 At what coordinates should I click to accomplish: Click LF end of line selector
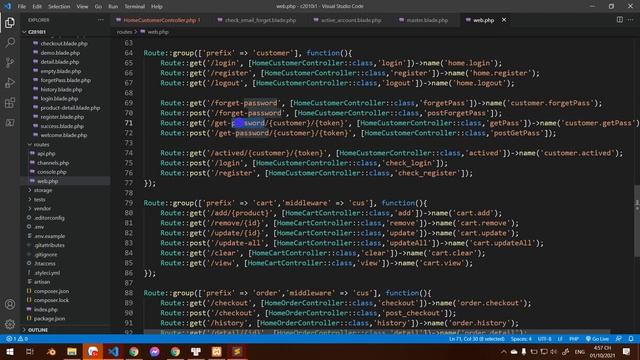[560, 339]
